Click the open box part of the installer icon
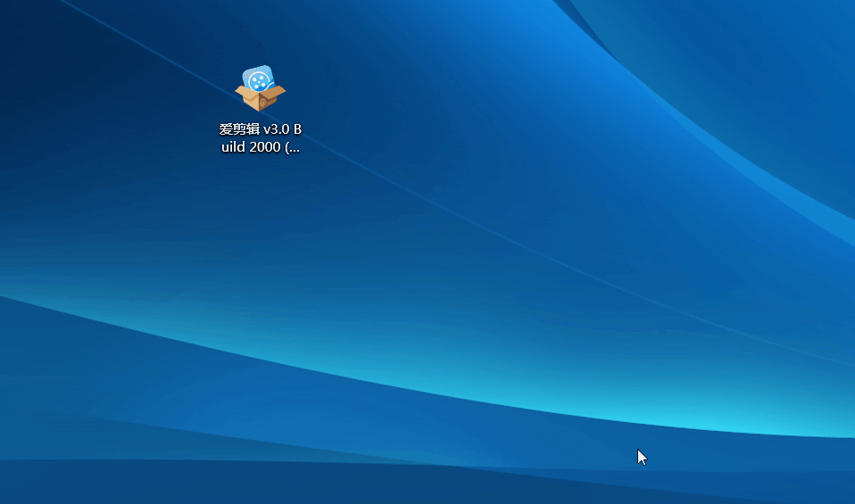The width and height of the screenshot is (855, 504). pos(260,96)
